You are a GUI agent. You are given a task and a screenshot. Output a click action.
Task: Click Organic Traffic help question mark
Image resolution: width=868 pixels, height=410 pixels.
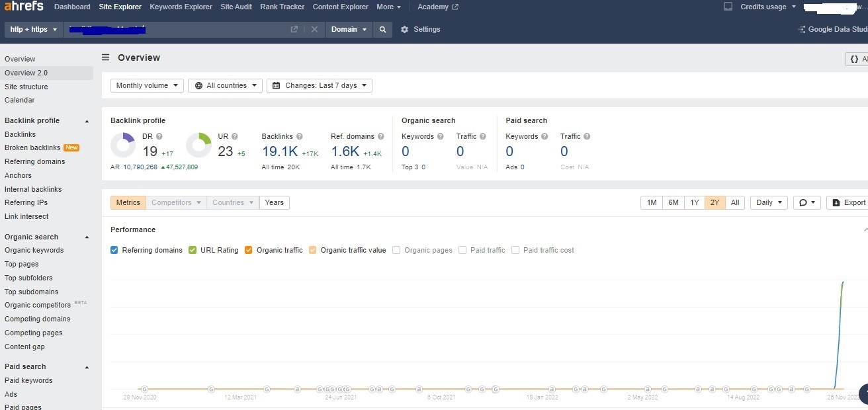coord(483,136)
